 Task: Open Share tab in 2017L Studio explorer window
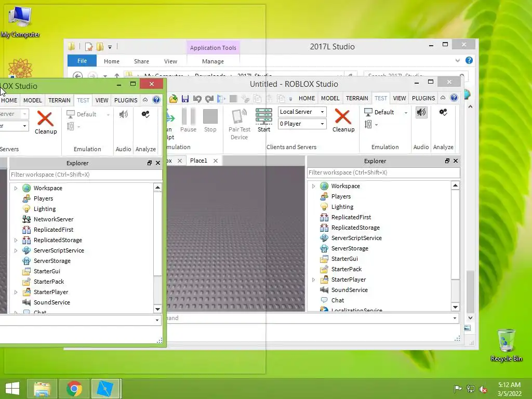tap(141, 61)
